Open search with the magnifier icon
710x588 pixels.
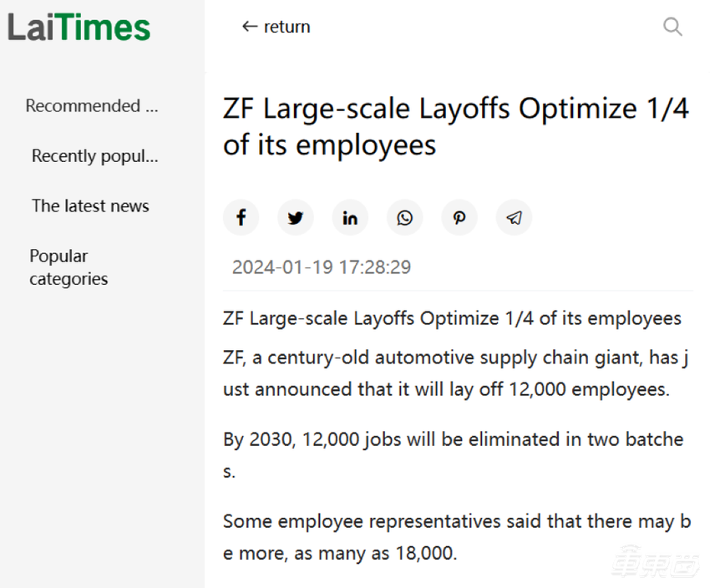click(672, 27)
